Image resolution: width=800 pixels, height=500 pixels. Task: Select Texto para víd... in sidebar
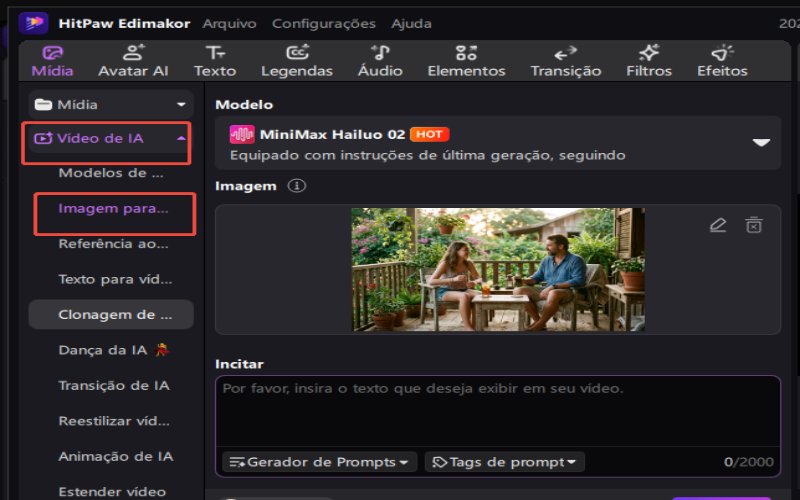pyautogui.click(x=115, y=280)
